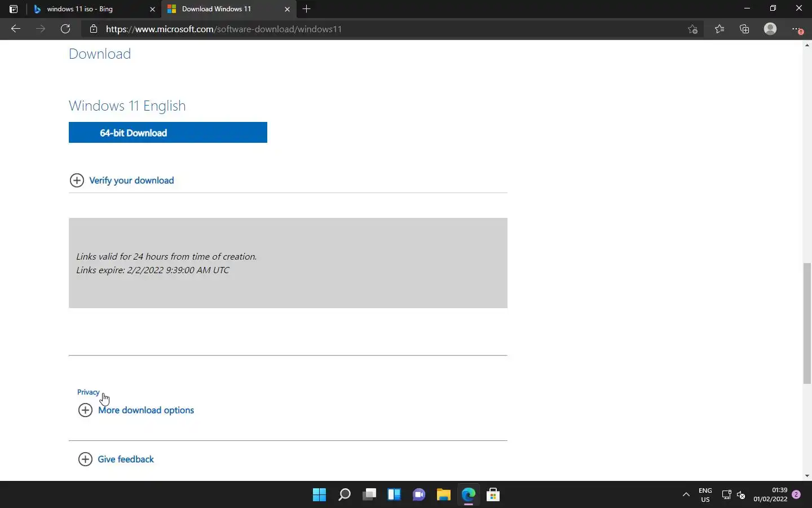812x508 pixels.
Task: Expand 'More download options'
Action: coord(146,410)
